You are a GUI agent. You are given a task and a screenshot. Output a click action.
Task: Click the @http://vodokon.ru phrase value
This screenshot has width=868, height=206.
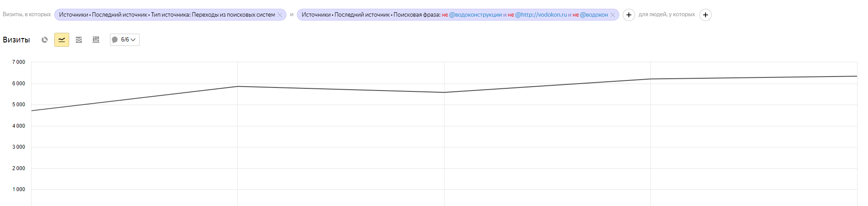coord(541,15)
